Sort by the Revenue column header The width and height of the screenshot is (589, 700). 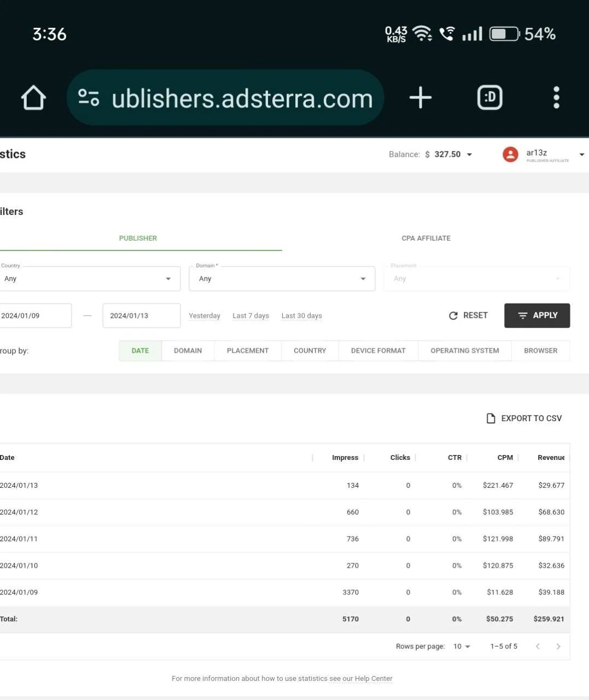pyautogui.click(x=551, y=458)
